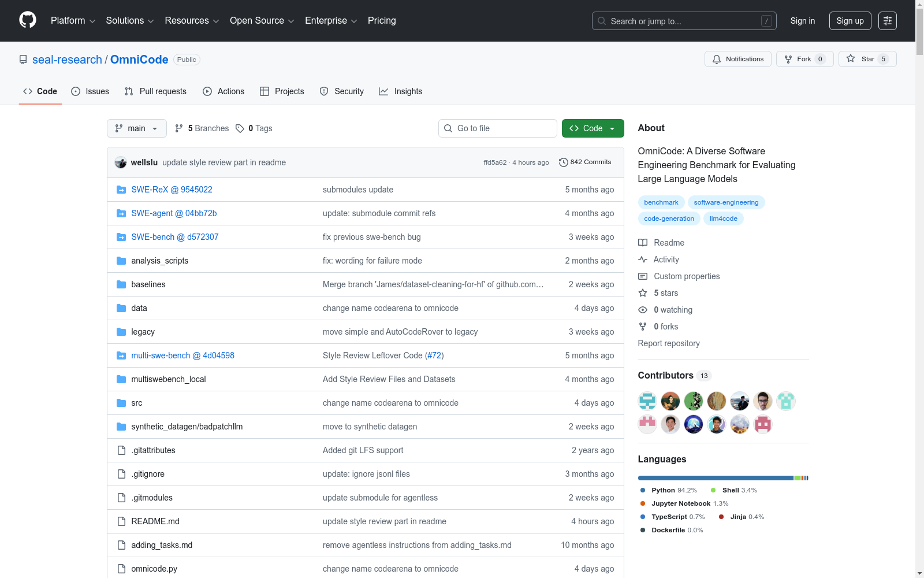Click the first contributor avatar
Viewport: 924px width, 578px height.
(x=647, y=401)
